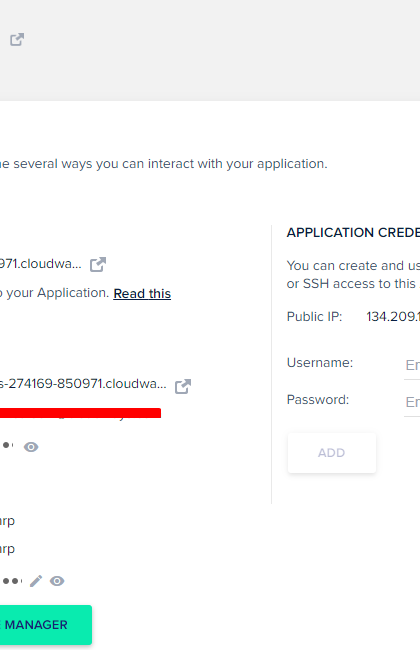This screenshot has width=420, height=650.
Task: Click the masked password dots below the red bar
Action: (7, 445)
